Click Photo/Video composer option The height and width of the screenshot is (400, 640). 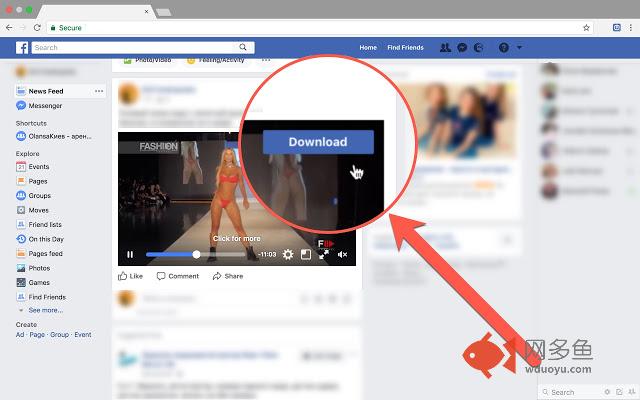(148, 60)
